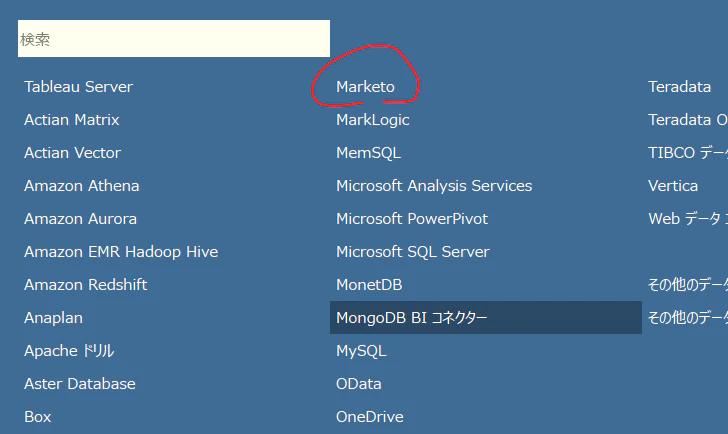
Task: Select Actian Vector connector
Action: pyautogui.click(x=72, y=153)
